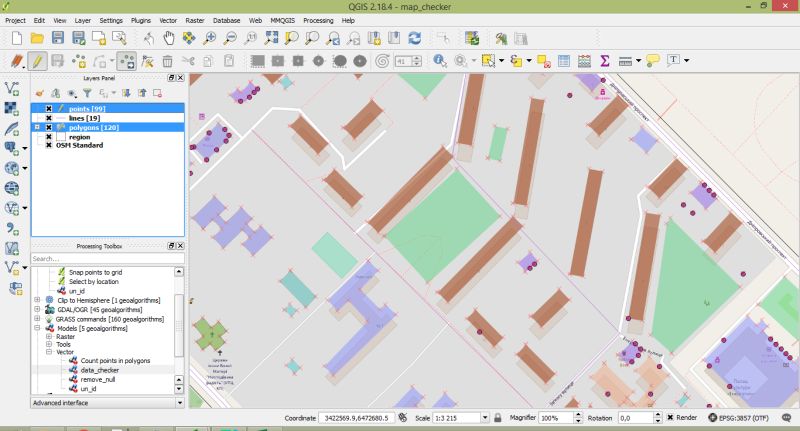Toggle visibility of OSM Standard layer
Screen dimensions: 800x431
click(x=48, y=145)
